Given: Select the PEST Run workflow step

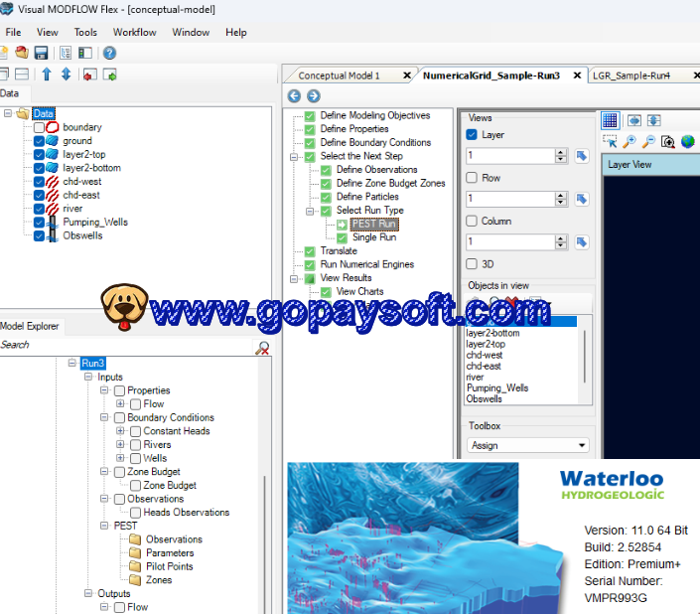Looking at the screenshot, I should pos(374,224).
